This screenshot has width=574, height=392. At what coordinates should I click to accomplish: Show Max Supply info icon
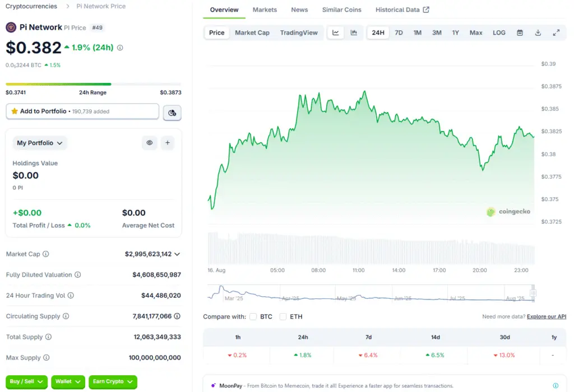click(46, 358)
